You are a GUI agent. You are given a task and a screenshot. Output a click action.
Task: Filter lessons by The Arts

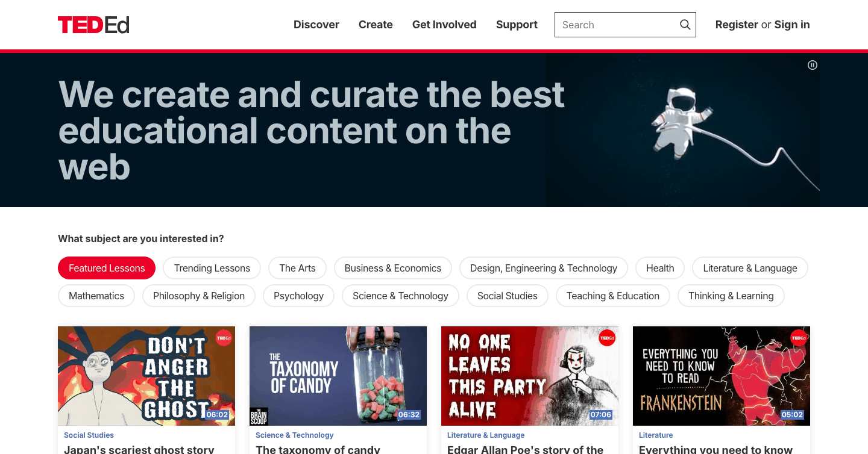[297, 268]
